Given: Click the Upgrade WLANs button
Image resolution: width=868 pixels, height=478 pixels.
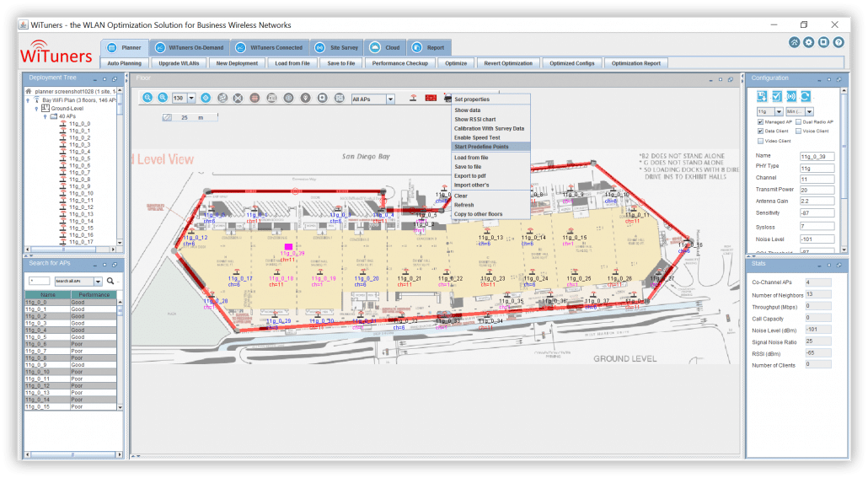Looking at the screenshot, I should click(x=179, y=63).
